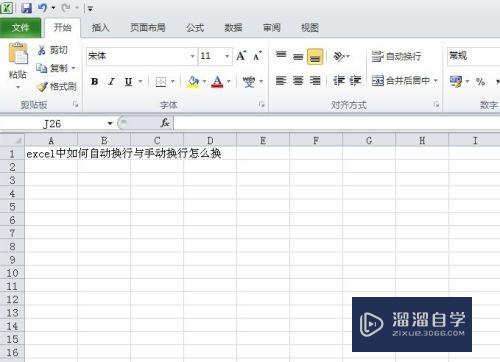Switch to the 公式 (Formulas) tab
This screenshot has width=500, height=362.
click(195, 28)
